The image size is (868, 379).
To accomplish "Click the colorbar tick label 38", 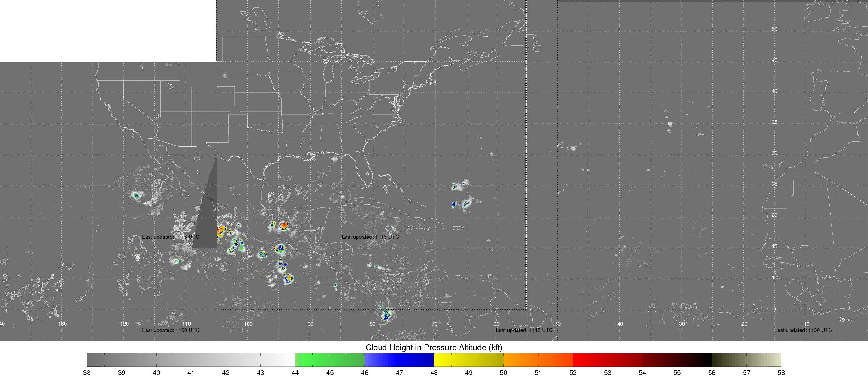I will (x=87, y=373).
